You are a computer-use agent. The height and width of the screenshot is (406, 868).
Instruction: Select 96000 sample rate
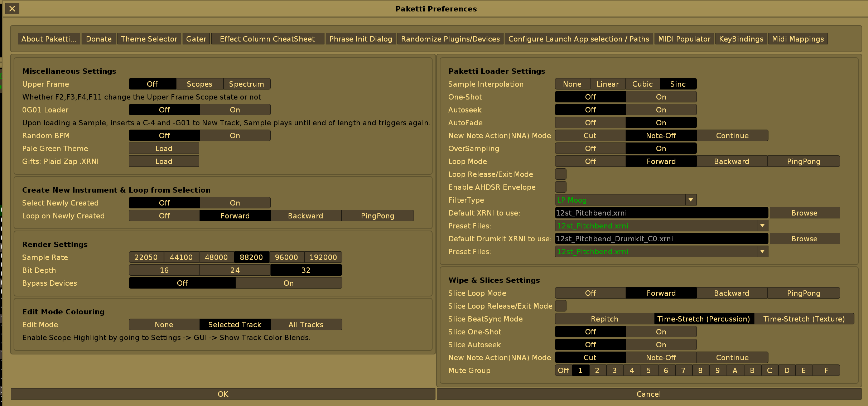pos(286,257)
